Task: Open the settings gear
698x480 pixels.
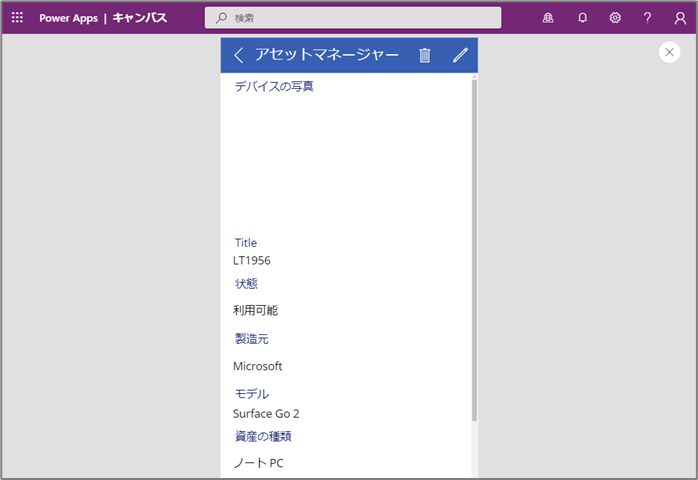Action: tap(615, 18)
